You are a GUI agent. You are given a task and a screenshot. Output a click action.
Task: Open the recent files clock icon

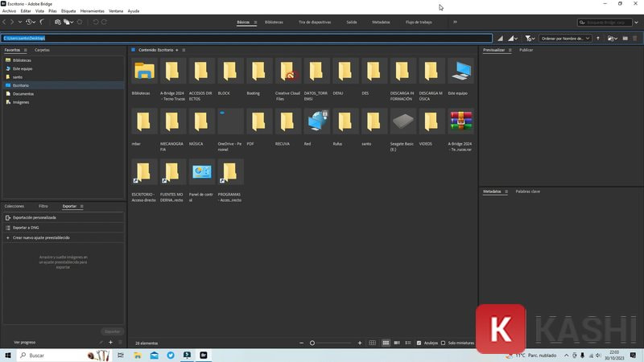[29, 23]
